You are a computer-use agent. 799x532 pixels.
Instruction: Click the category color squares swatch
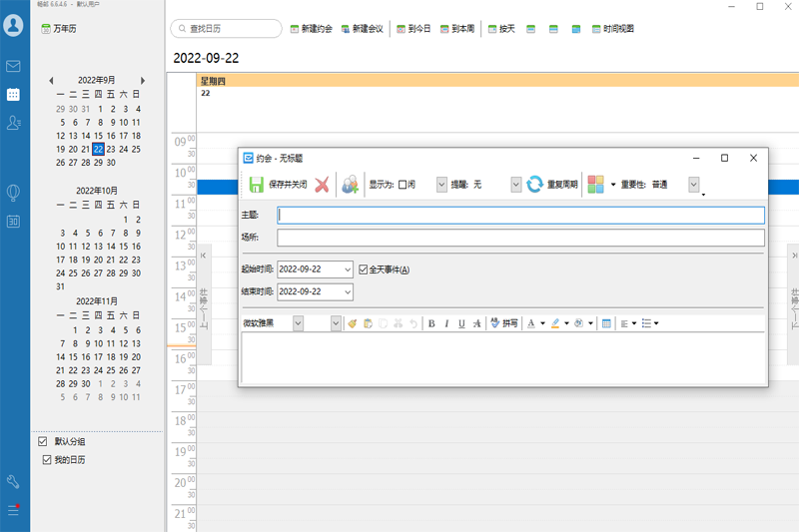pos(595,185)
